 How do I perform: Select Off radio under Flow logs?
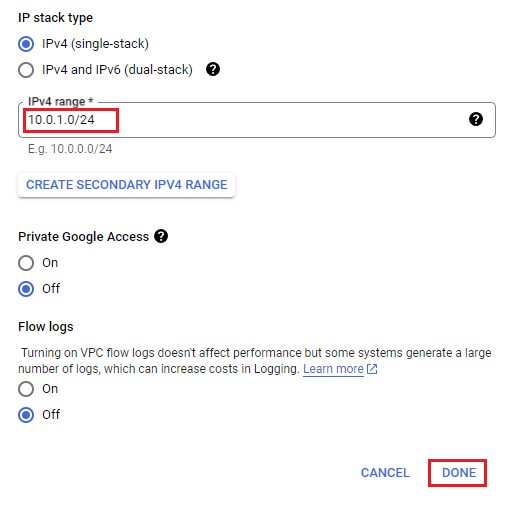pos(26,415)
